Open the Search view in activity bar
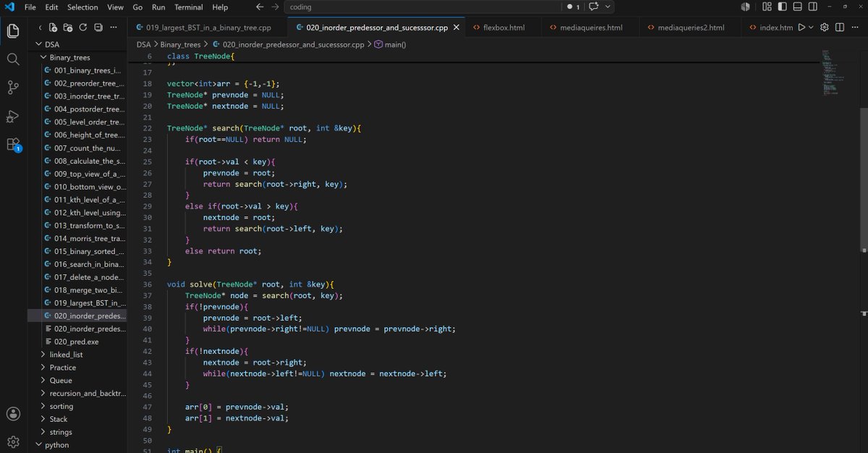This screenshot has width=868, height=453. (13, 59)
